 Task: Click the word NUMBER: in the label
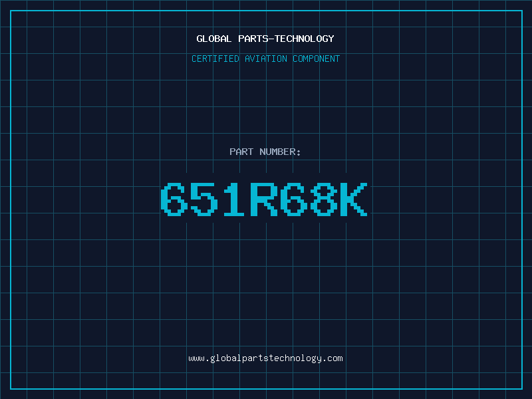coord(281,152)
